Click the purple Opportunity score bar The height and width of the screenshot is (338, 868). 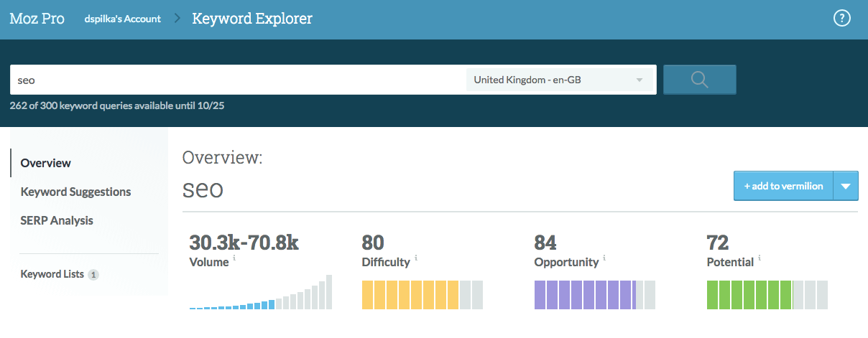pos(595,295)
